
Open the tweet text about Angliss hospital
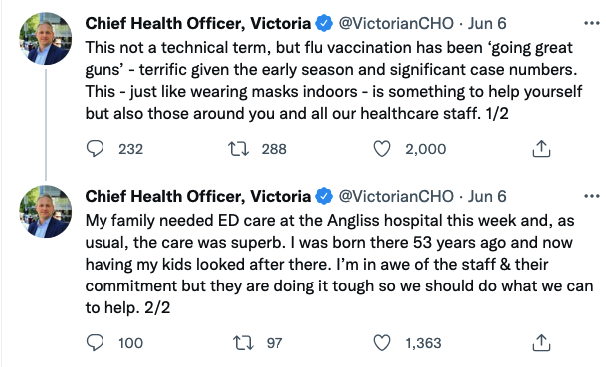pyautogui.click(x=339, y=264)
